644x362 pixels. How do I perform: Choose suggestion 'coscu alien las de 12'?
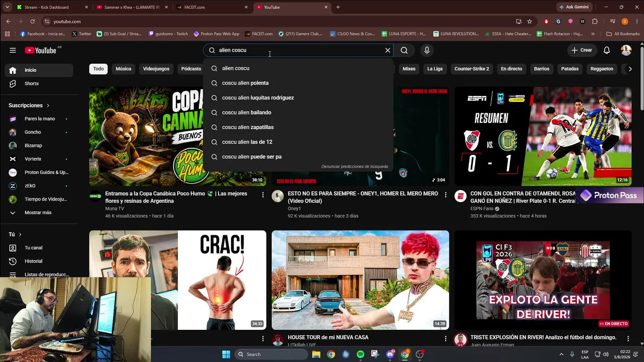(x=298, y=142)
